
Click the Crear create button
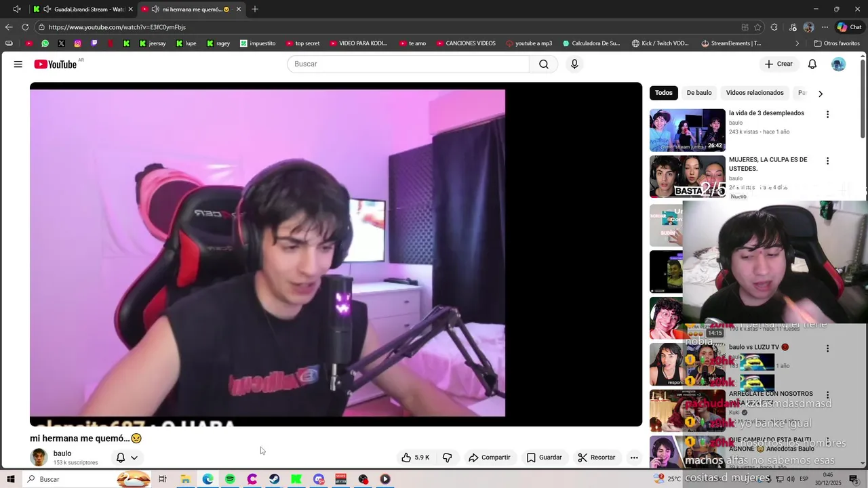[778, 64]
